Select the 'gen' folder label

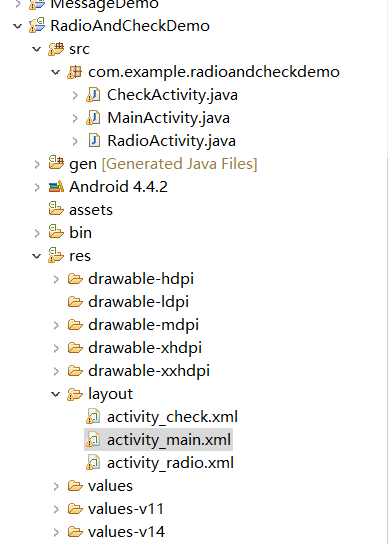click(83, 164)
